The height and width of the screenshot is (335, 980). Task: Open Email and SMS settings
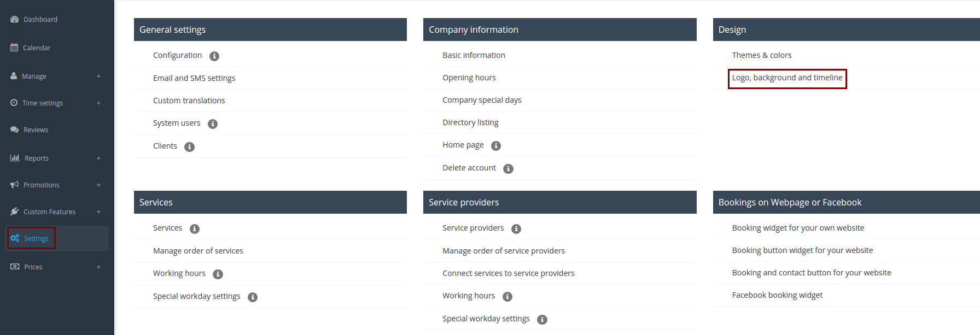tap(194, 78)
